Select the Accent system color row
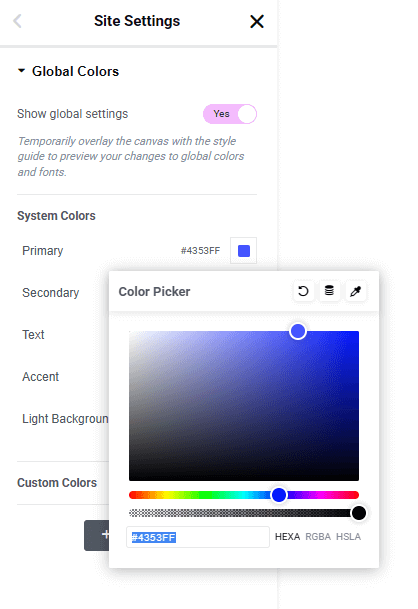The height and width of the screenshot is (609, 418). [40, 376]
